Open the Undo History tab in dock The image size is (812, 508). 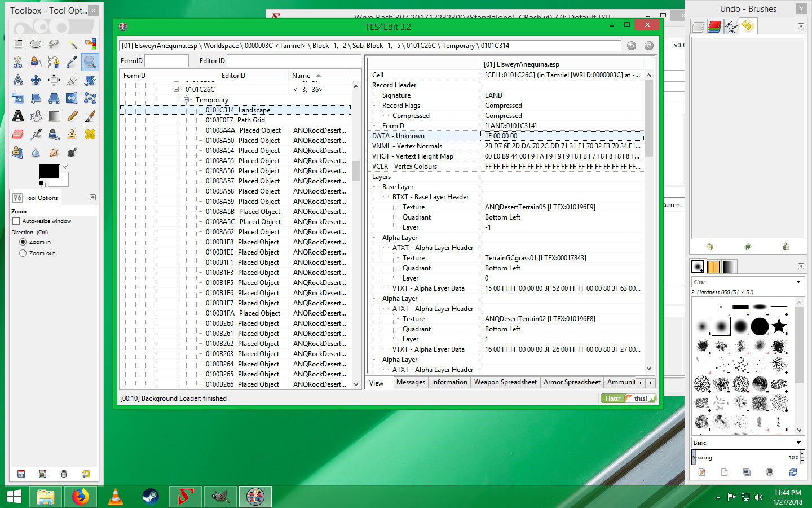click(748, 27)
